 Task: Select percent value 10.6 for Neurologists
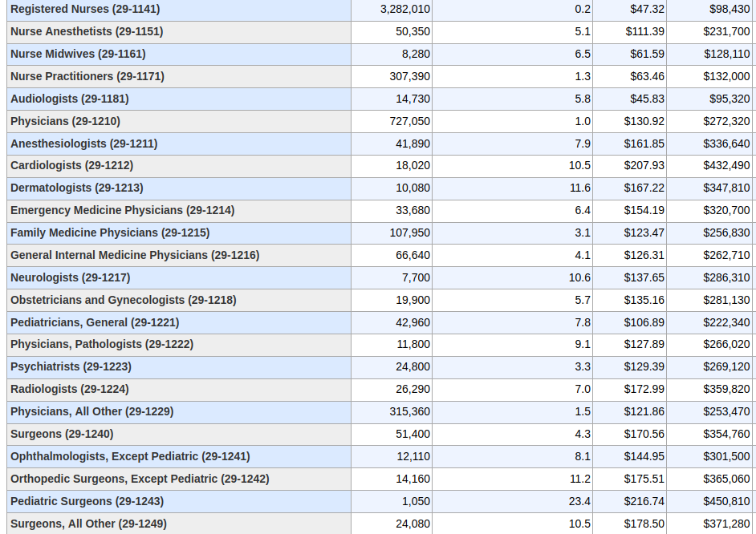click(579, 278)
